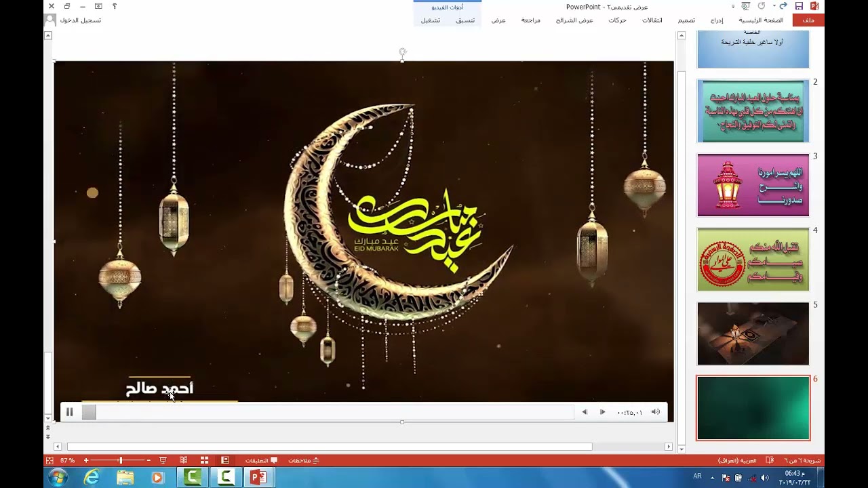Switch to first Camtasia taskbar icon
The width and height of the screenshot is (868, 488).
(x=193, y=478)
